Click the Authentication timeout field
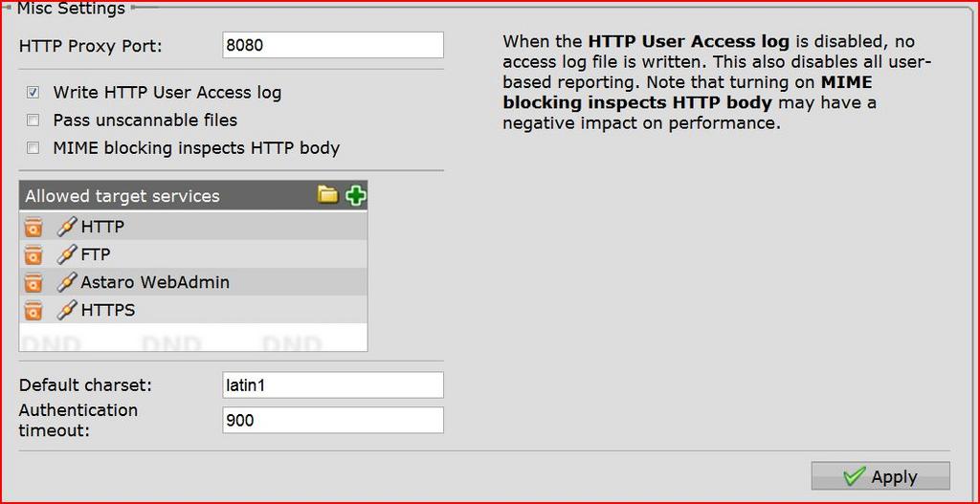Viewport: 980px width, 504px height. coord(333,420)
